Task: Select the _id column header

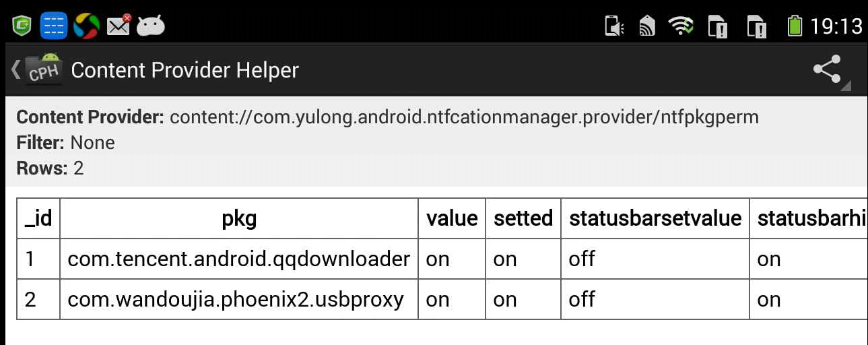Action: (x=38, y=218)
